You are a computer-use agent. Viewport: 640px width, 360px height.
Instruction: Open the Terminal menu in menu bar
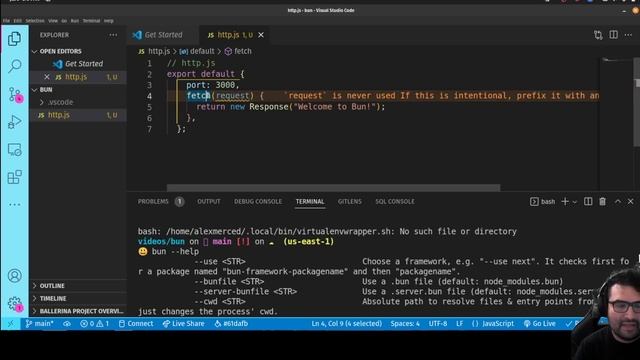point(91,21)
